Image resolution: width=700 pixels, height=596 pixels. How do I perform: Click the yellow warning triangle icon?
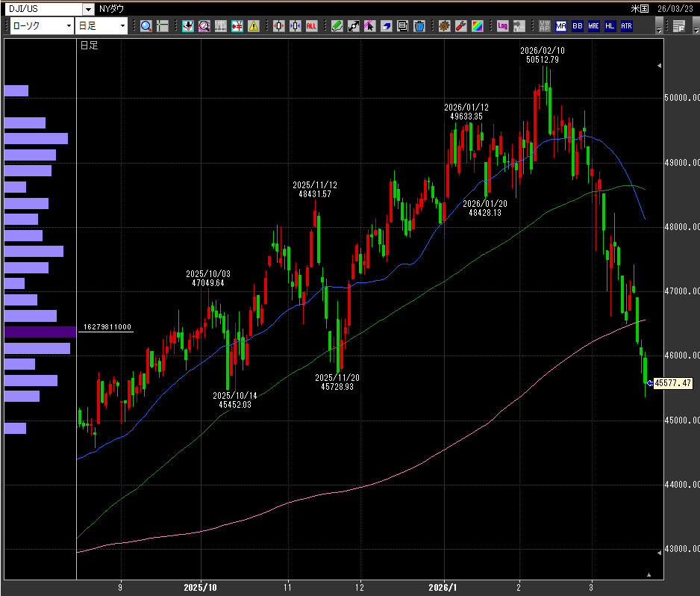point(254,26)
